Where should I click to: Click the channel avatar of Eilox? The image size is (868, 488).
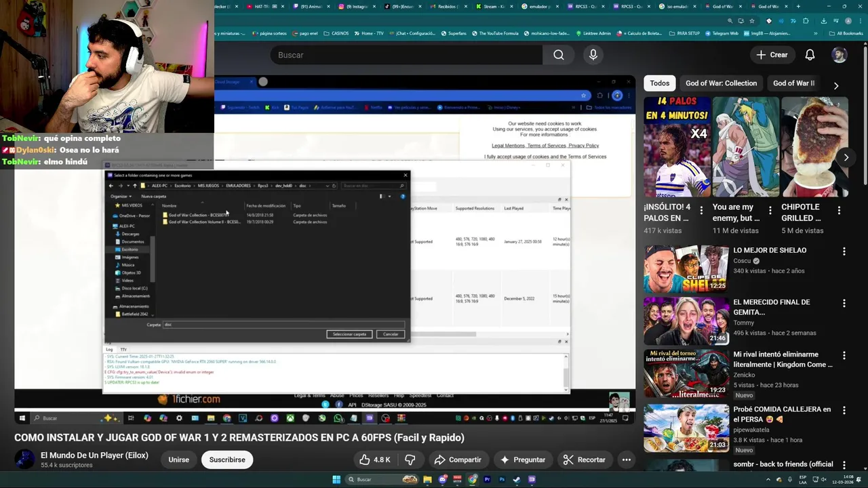pos(24,459)
